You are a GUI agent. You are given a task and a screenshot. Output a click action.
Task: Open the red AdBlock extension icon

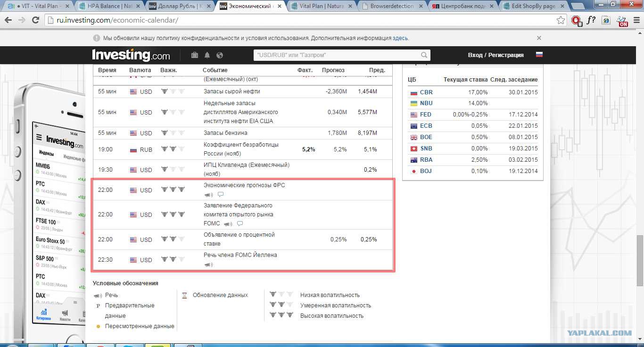[x=576, y=20]
